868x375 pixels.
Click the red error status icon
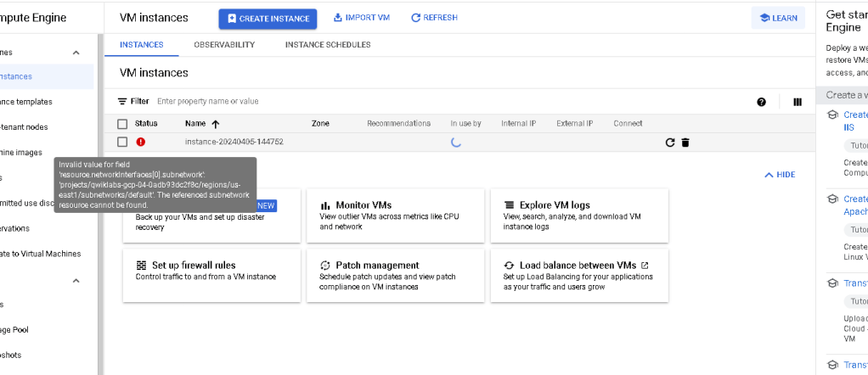pos(141,143)
